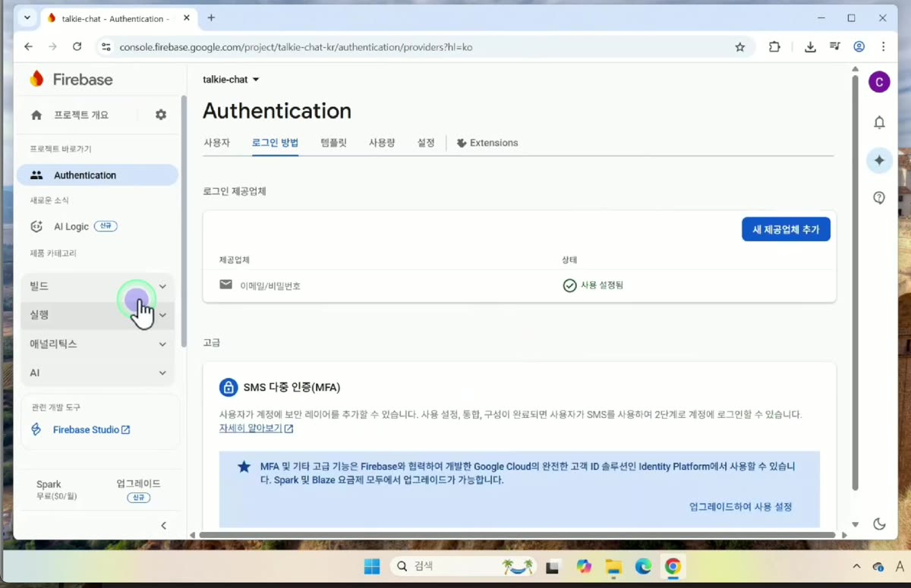Open Chrome profile icon
911x588 pixels.
coord(859,47)
